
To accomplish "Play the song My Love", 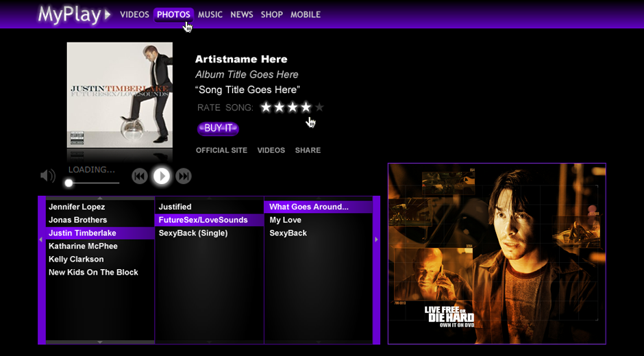I will pyautogui.click(x=319, y=220).
